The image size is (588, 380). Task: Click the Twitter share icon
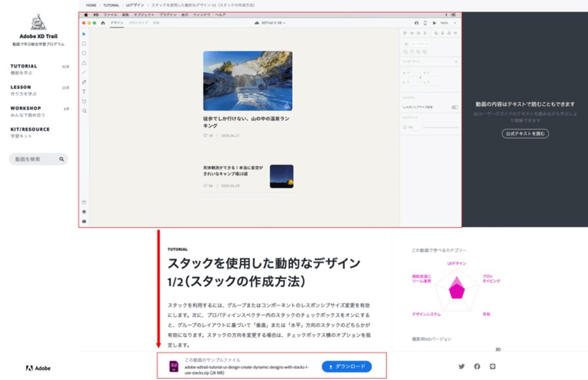point(461,366)
